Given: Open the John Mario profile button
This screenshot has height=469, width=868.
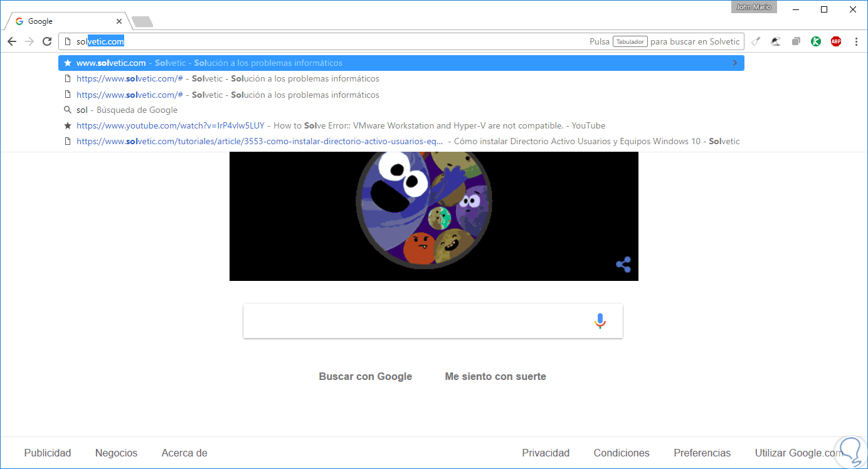Looking at the screenshot, I should [754, 7].
